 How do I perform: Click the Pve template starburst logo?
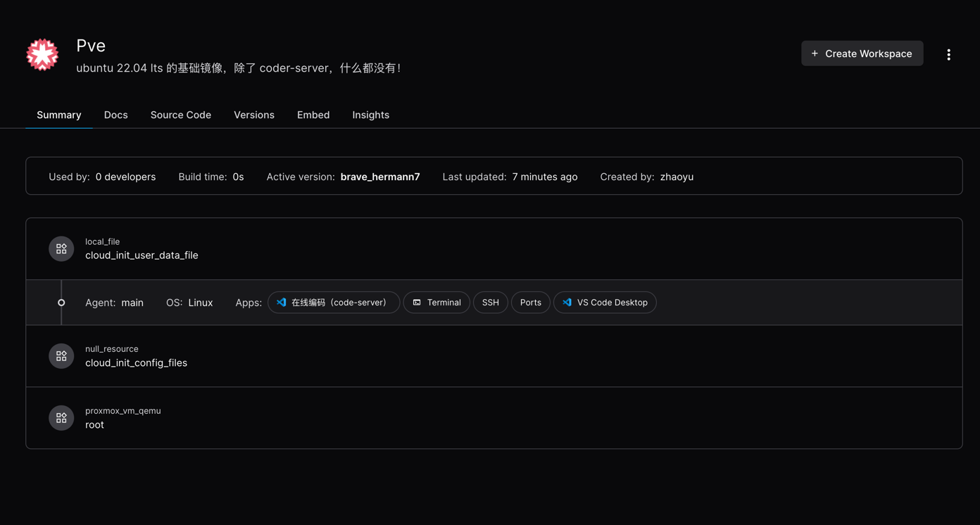point(42,55)
